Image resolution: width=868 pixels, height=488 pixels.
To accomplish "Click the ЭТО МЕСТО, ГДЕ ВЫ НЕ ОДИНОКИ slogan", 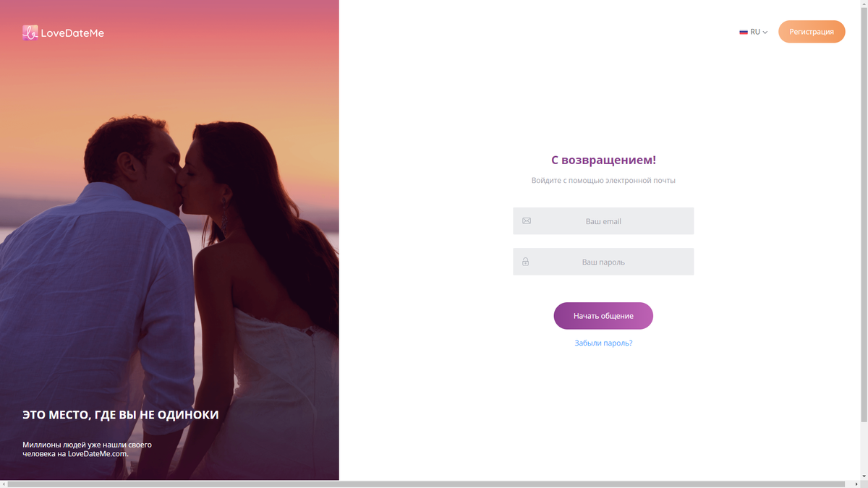I will point(121,415).
